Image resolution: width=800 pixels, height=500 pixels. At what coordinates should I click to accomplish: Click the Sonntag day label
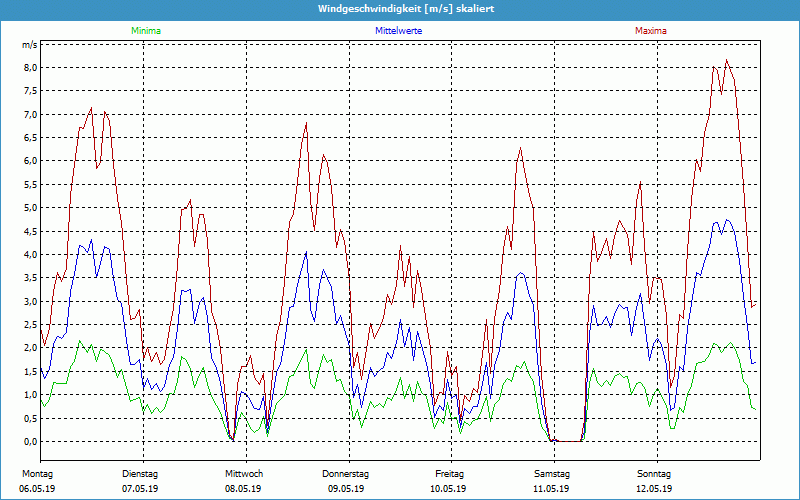[654, 474]
